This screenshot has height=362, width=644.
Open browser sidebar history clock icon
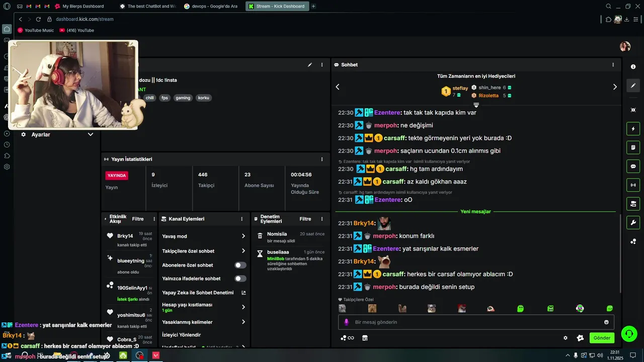(x=7, y=145)
